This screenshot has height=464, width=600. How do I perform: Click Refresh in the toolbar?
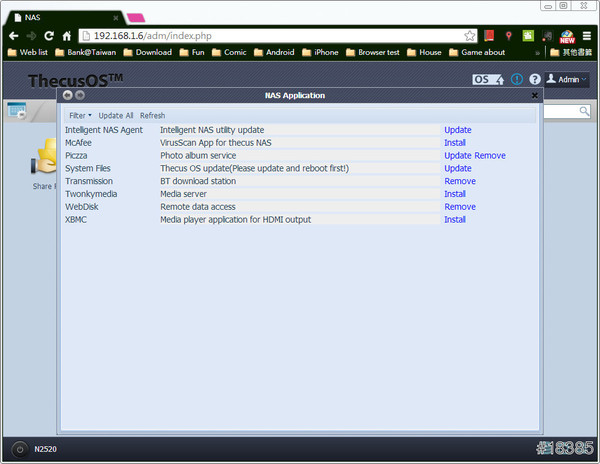pyautogui.click(x=152, y=116)
